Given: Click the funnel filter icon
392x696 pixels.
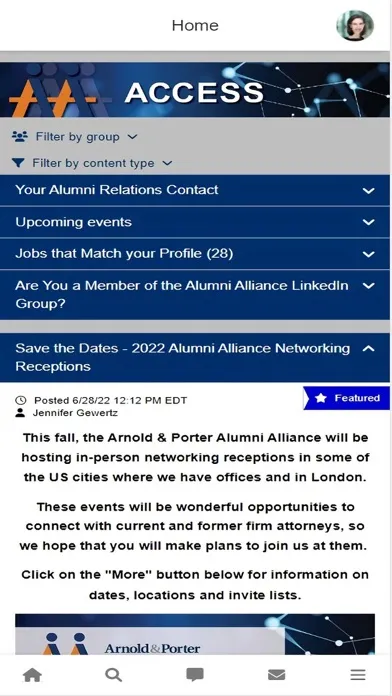Looking at the screenshot, I should click(18, 163).
